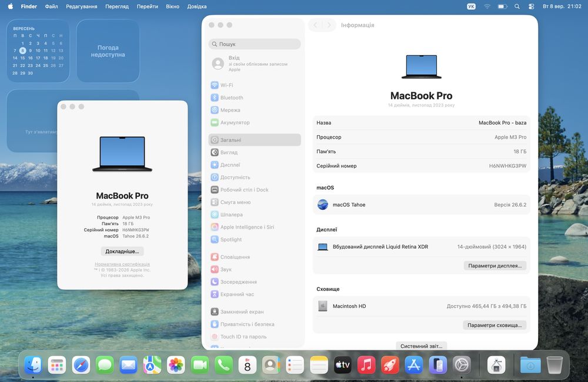Open Доступність settings
The width and height of the screenshot is (588, 382).
tap(255, 177)
